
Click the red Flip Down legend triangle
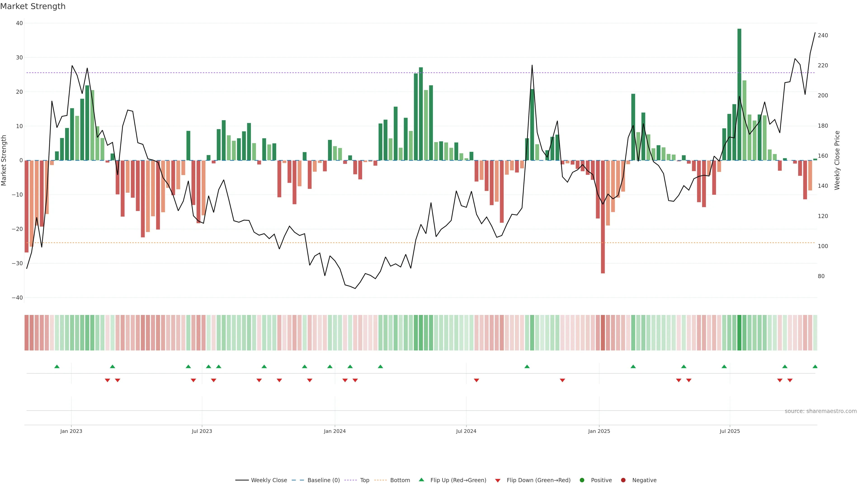(x=498, y=480)
